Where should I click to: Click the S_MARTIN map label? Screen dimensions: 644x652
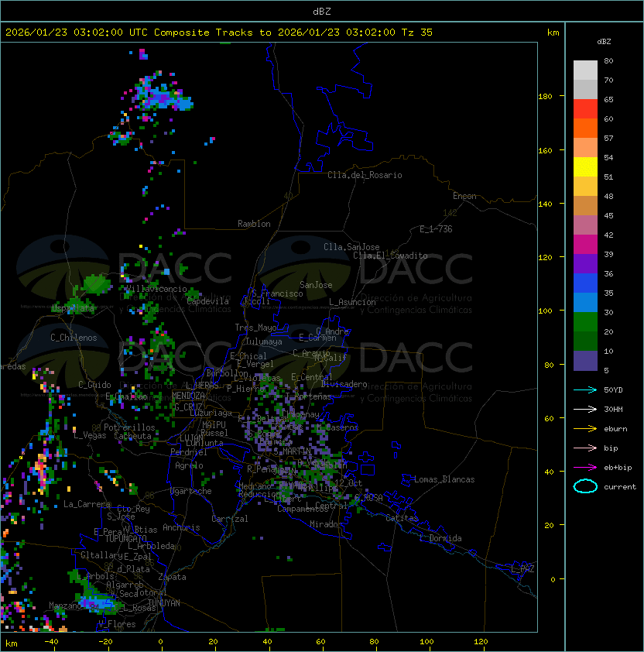click(x=292, y=451)
